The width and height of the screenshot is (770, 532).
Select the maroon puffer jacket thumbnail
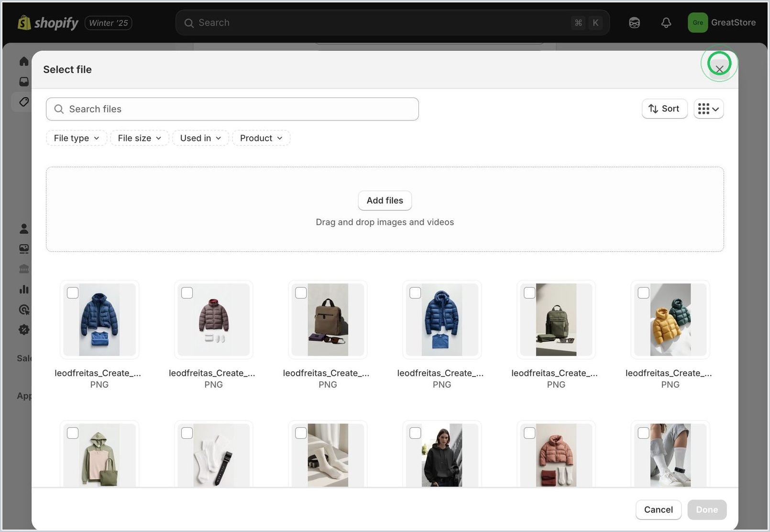point(214,320)
